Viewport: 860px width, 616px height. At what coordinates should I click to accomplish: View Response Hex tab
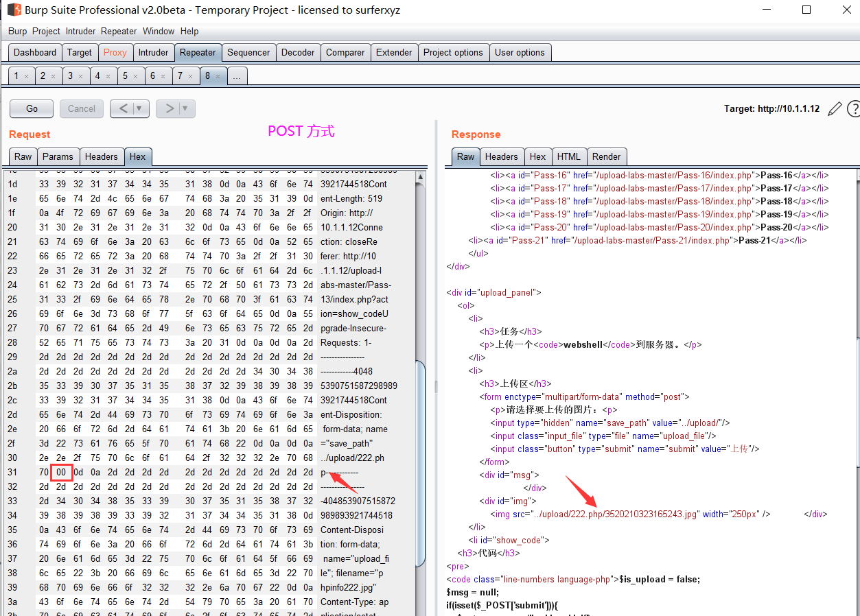point(538,156)
